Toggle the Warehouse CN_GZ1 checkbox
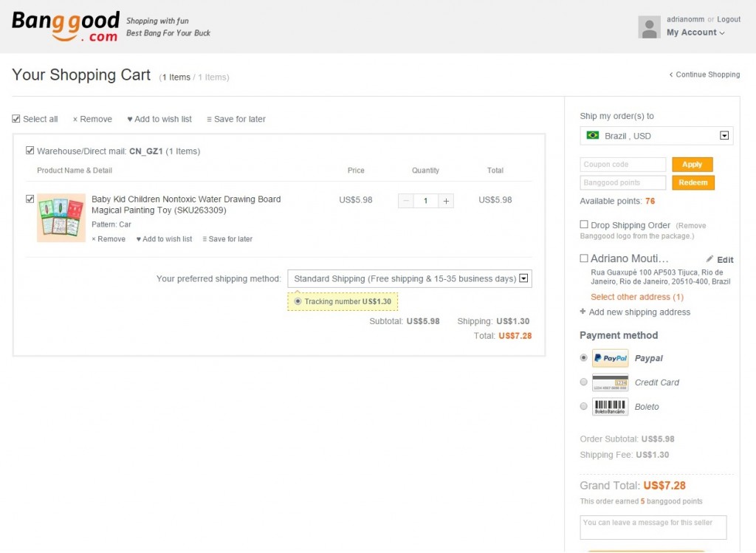 pos(30,151)
